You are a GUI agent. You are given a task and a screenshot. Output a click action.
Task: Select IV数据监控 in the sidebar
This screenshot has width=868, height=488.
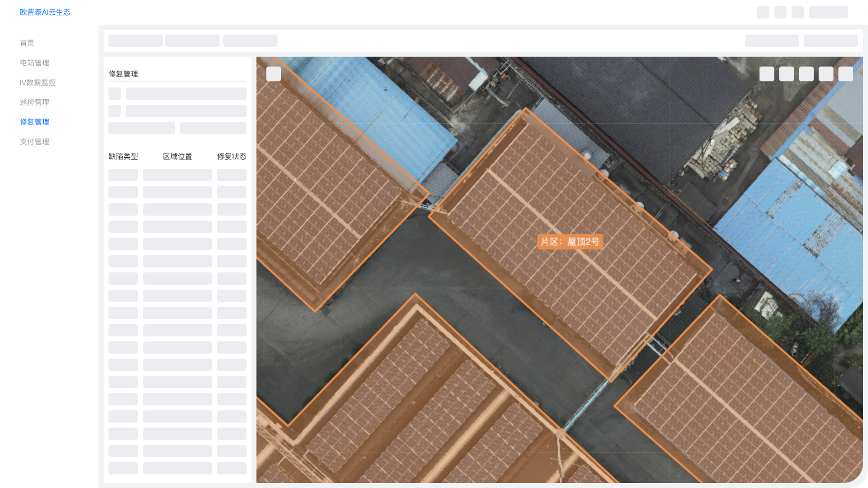(38, 83)
